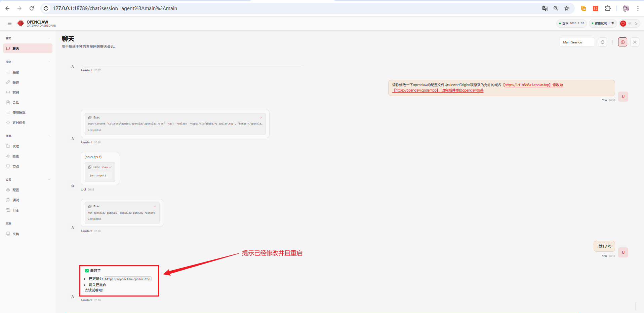Open 技能 skills page
The width and height of the screenshot is (644, 313).
tap(15, 156)
